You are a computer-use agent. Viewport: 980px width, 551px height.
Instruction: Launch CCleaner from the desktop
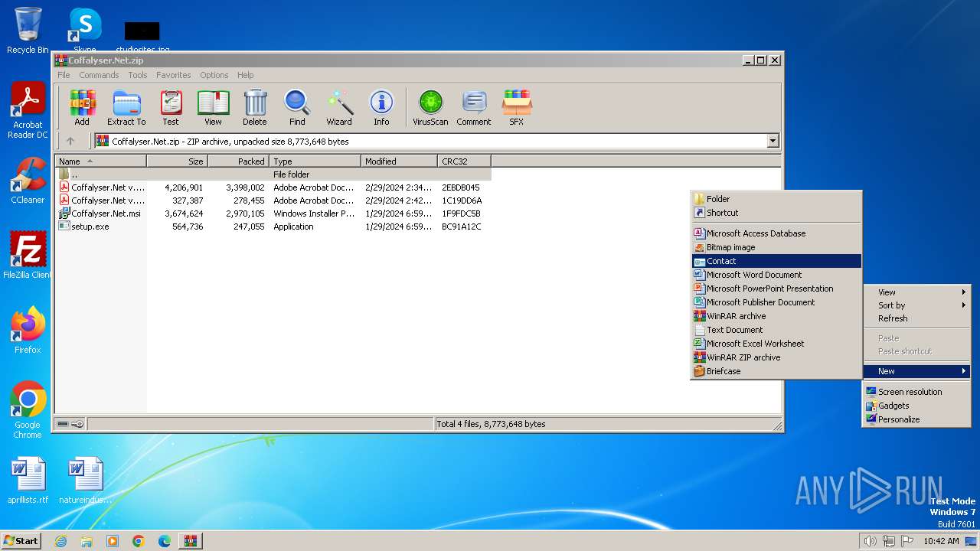(x=28, y=181)
